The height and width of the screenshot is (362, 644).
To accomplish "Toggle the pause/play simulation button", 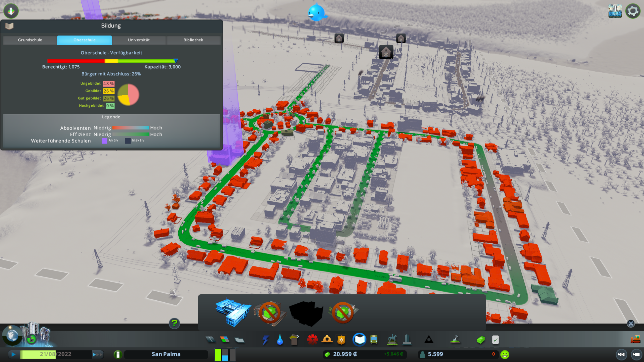I will (14, 354).
